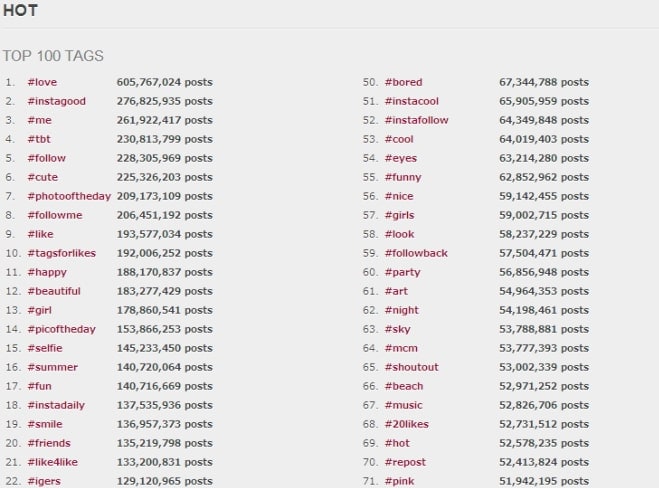
Task: Open the #repost hashtag
Action: point(404,462)
